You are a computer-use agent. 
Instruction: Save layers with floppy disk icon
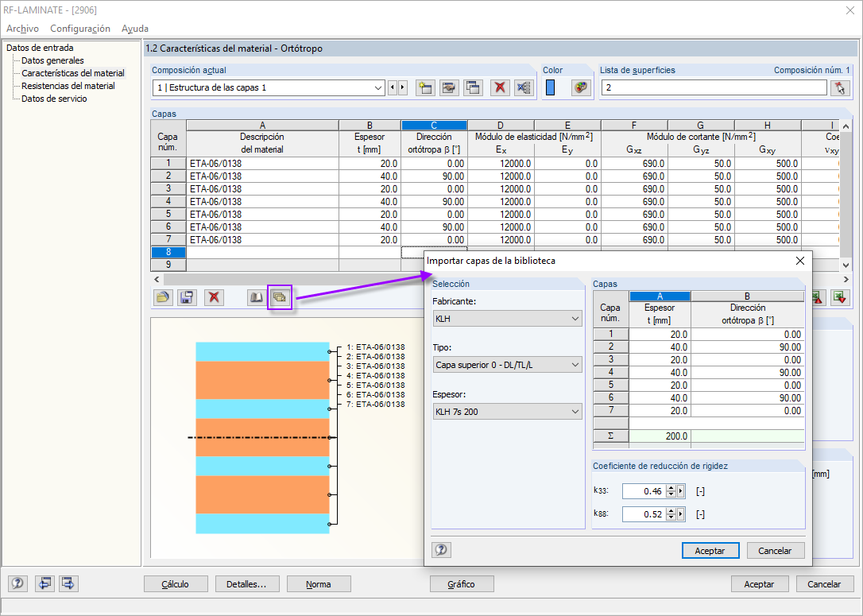pos(187,297)
